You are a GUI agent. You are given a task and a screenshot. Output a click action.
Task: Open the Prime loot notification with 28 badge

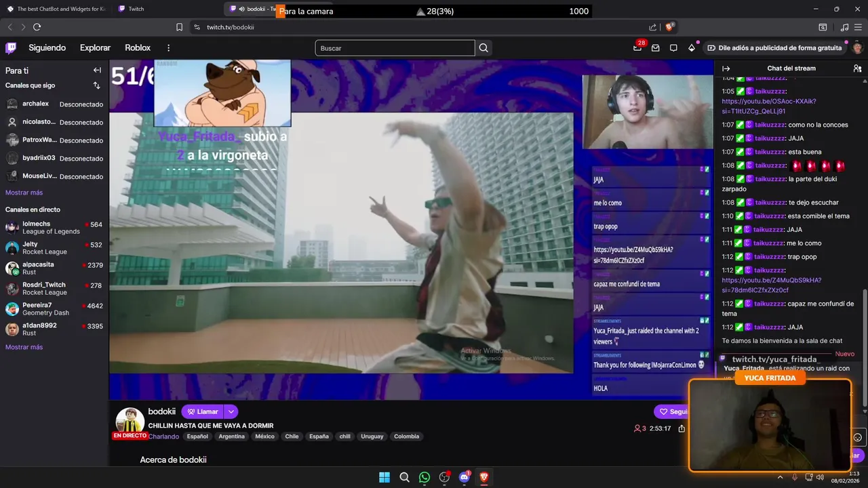pyautogui.click(x=637, y=47)
